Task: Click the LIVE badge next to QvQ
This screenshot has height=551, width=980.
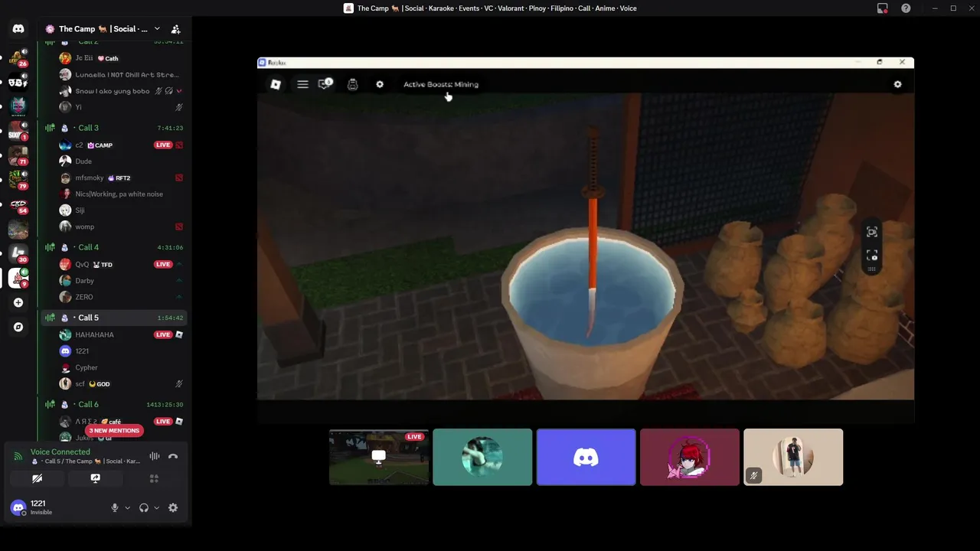Action: click(x=163, y=264)
